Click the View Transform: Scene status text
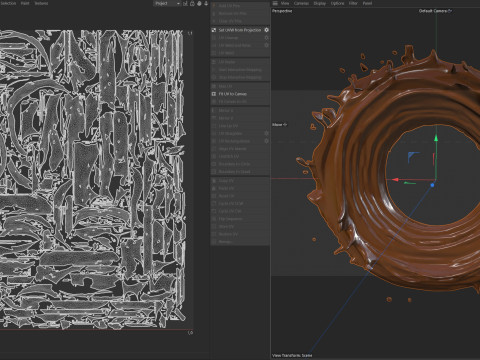The height and width of the screenshot is (360, 480). point(292,355)
